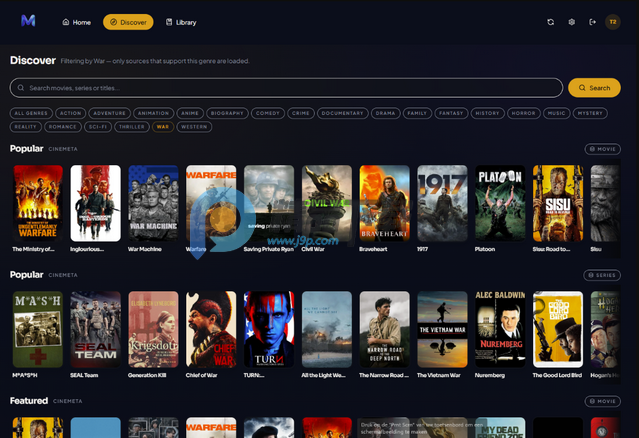Select the Mystery genre chip
The image size is (639, 438).
click(590, 113)
